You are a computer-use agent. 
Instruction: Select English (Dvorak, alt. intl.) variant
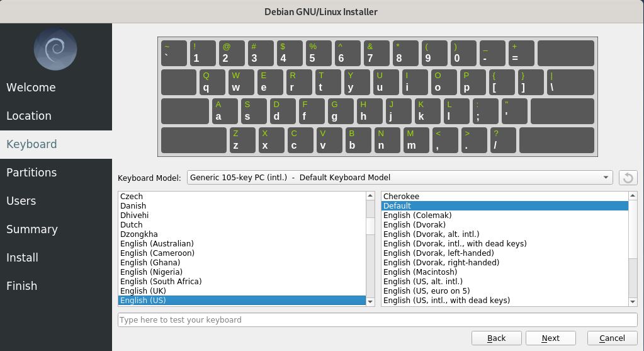click(x=505, y=234)
